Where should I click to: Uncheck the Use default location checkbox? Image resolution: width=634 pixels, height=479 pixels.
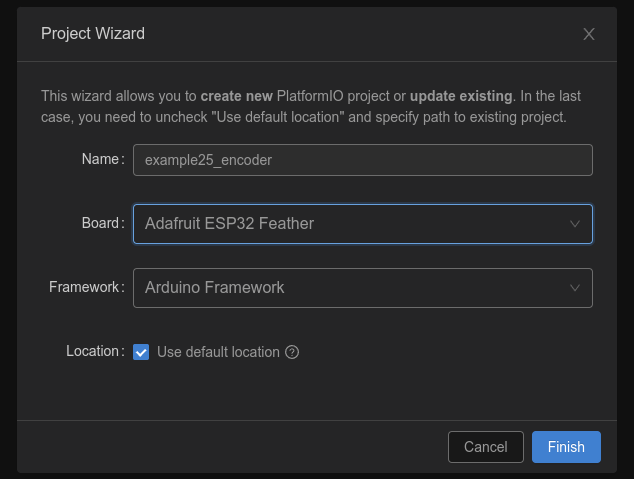click(x=141, y=352)
